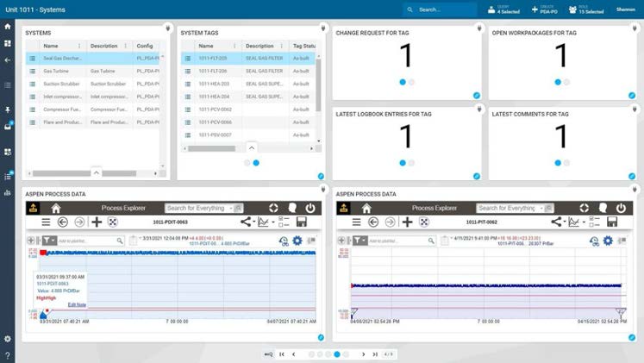Click the left Process Explorer home icon
This screenshot has width=644, height=363.
[x=56, y=208]
